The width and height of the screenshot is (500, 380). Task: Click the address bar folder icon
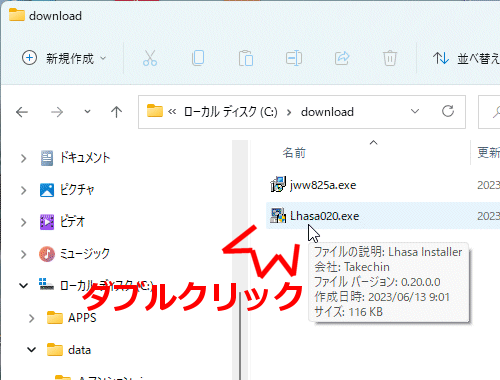tap(155, 111)
